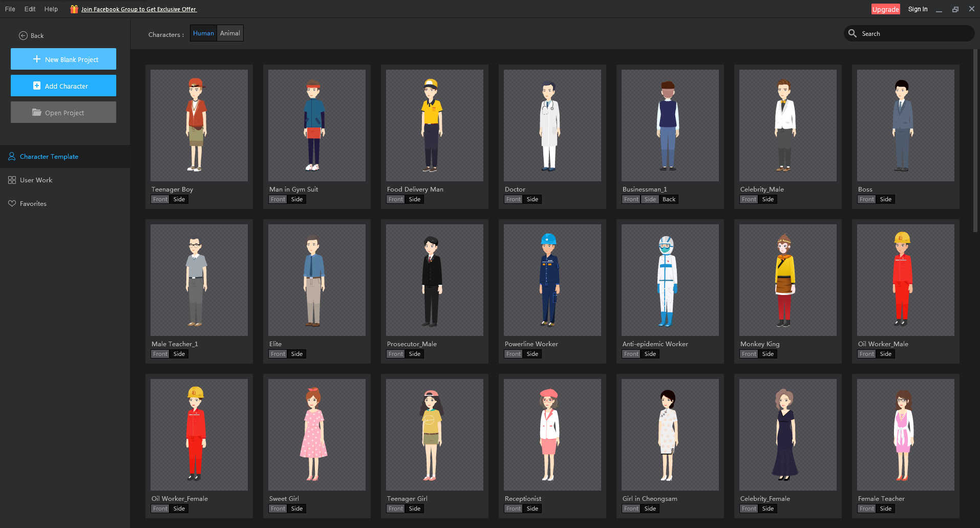Restore the window using title bar icon
Viewport: 980px width, 528px height.
(955, 9)
